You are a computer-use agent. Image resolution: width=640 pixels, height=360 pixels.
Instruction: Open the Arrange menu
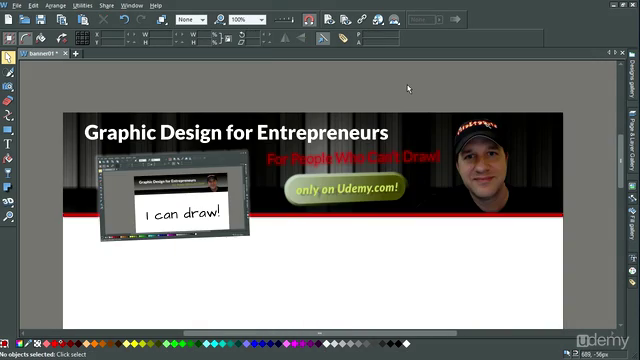(56, 6)
